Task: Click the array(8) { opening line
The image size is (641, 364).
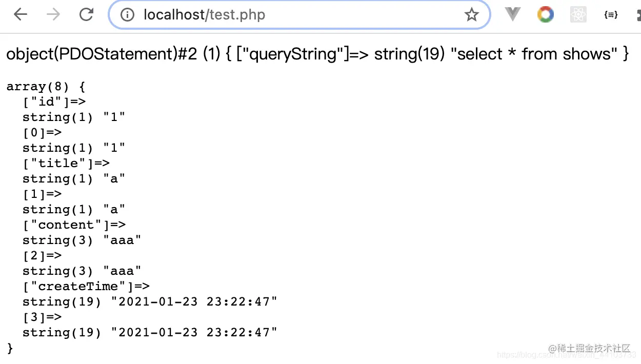Action: 46,87
